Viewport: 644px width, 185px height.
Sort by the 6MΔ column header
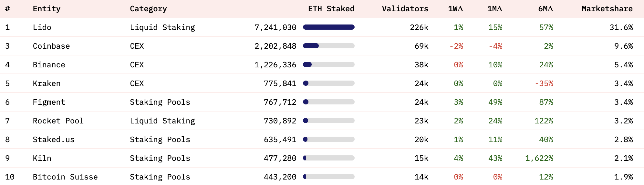point(545,9)
